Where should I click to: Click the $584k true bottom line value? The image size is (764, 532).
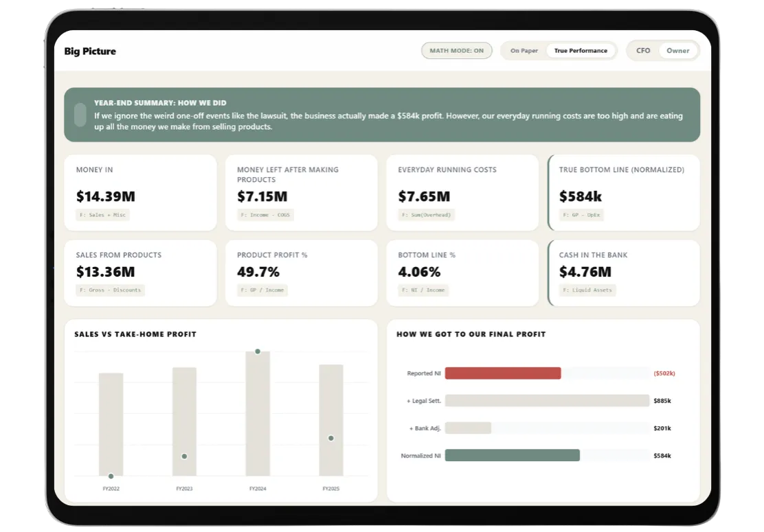click(x=581, y=196)
